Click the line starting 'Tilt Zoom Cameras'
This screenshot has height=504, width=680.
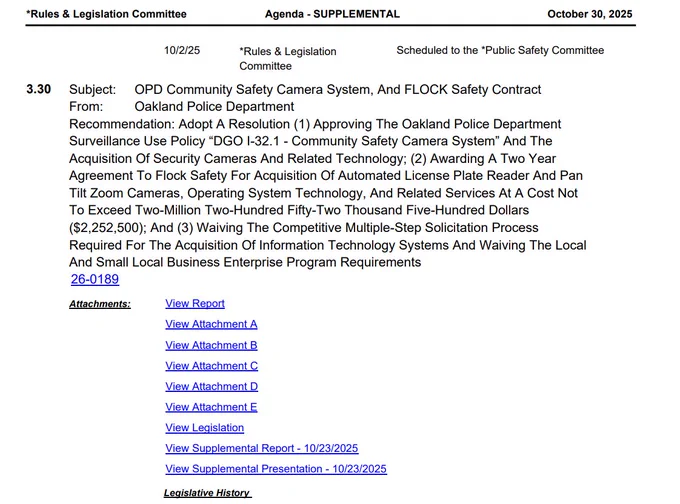pyautogui.click(x=323, y=193)
